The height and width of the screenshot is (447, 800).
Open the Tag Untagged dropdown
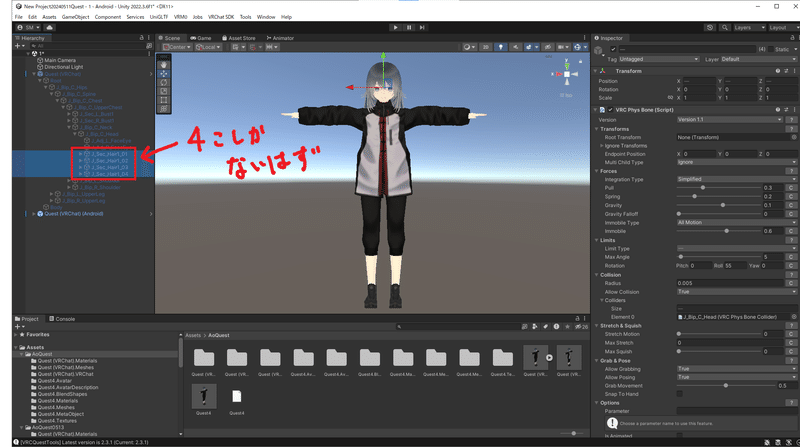[659, 59]
